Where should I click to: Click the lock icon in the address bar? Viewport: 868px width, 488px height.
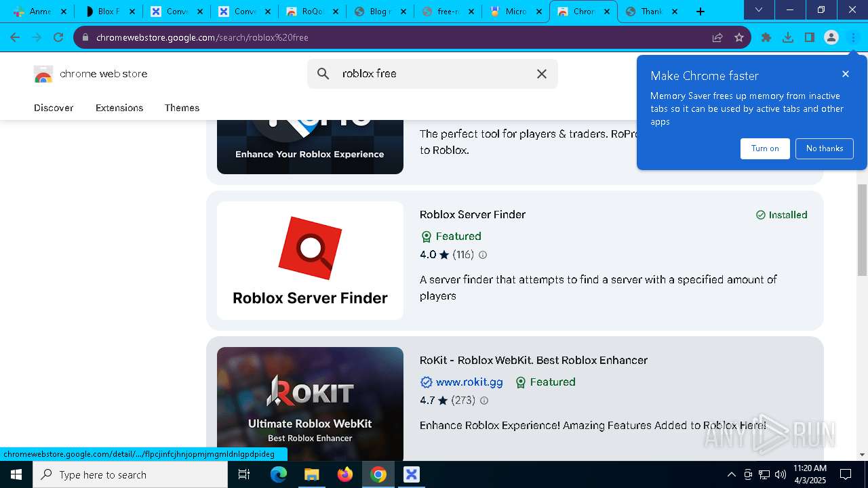pyautogui.click(x=85, y=37)
